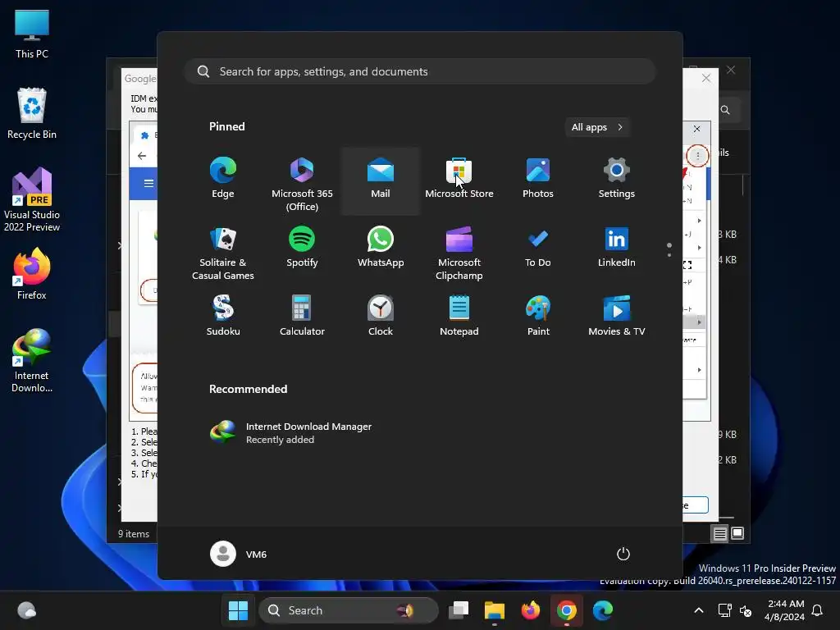The height and width of the screenshot is (630, 840).
Task: Select the Recycle Bin desktop icon
Action: 32,113
